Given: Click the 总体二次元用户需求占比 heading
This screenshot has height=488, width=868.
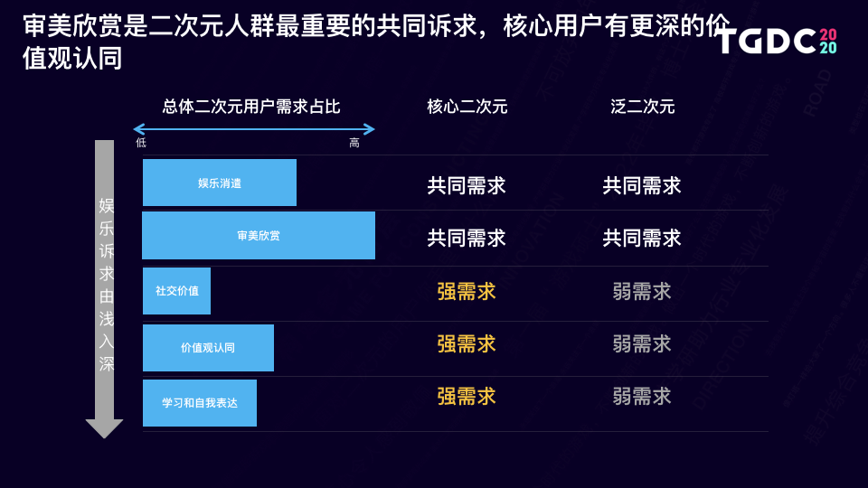Looking at the screenshot, I should pos(251,107).
